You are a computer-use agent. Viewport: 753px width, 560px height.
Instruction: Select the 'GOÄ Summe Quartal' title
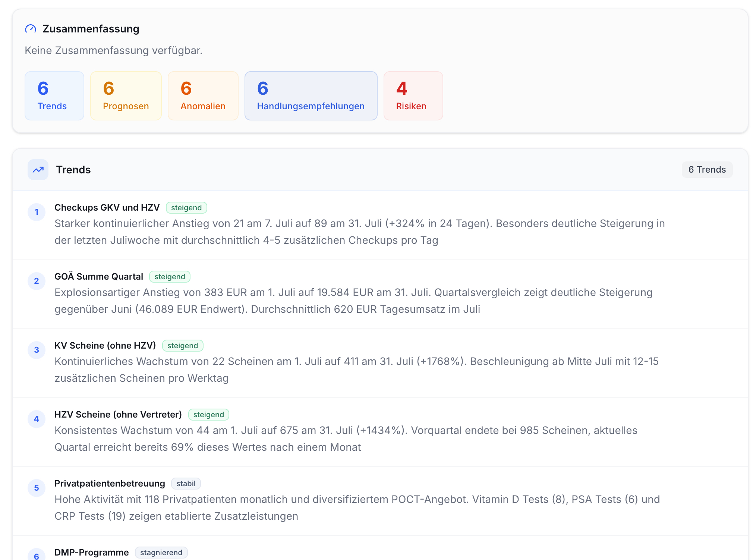point(99,277)
